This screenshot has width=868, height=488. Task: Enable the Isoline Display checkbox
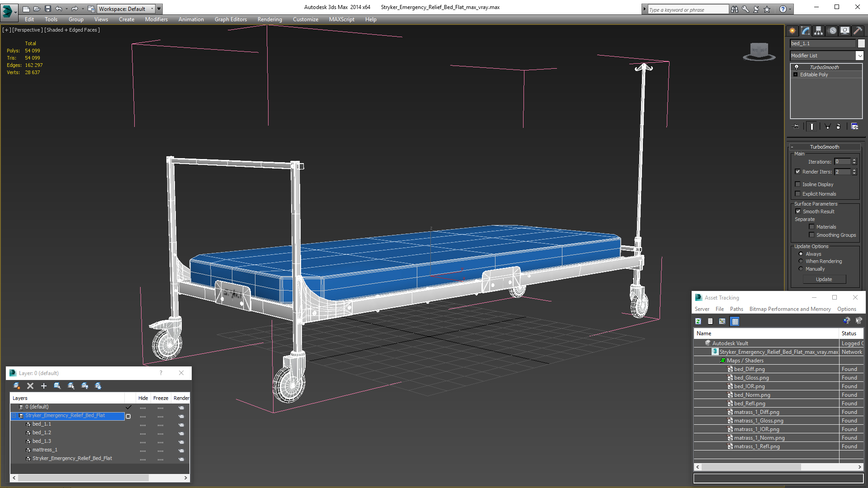click(x=798, y=184)
